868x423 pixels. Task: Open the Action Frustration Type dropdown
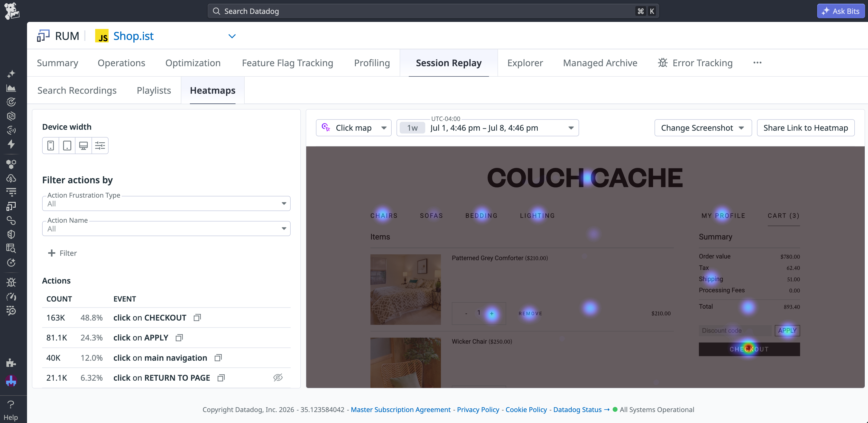click(x=166, y=203)
